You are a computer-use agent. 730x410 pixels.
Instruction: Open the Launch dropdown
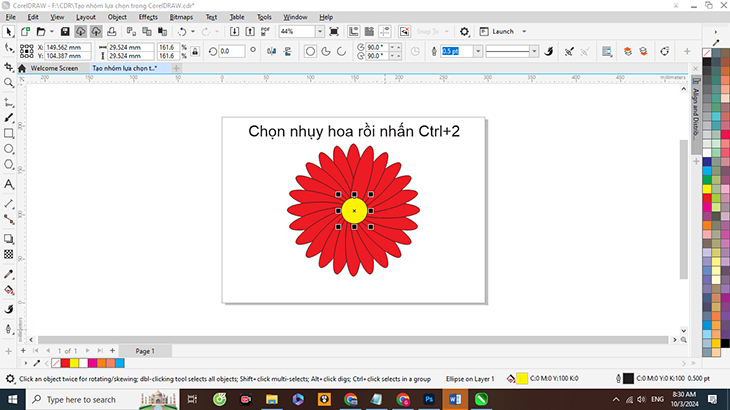(x=524, y=31)
